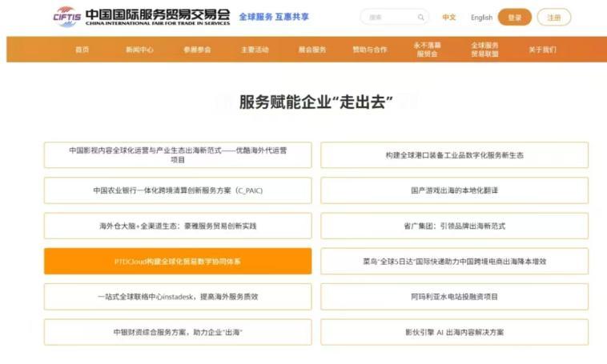Screen dimensions: 607x364
Task: Focus the search input field
Action: click(395, 18)
